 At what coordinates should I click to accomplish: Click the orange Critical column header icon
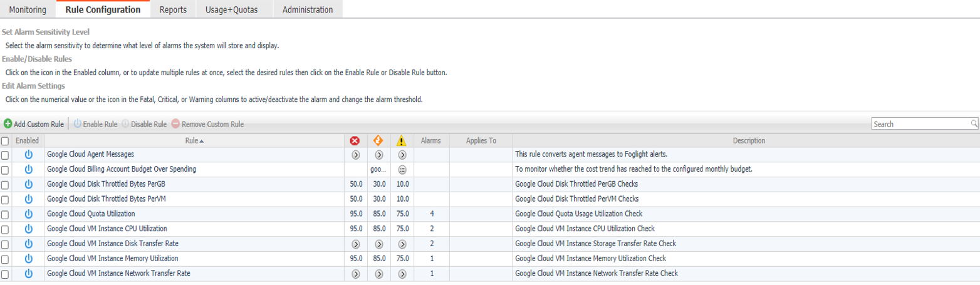(378, 141)
